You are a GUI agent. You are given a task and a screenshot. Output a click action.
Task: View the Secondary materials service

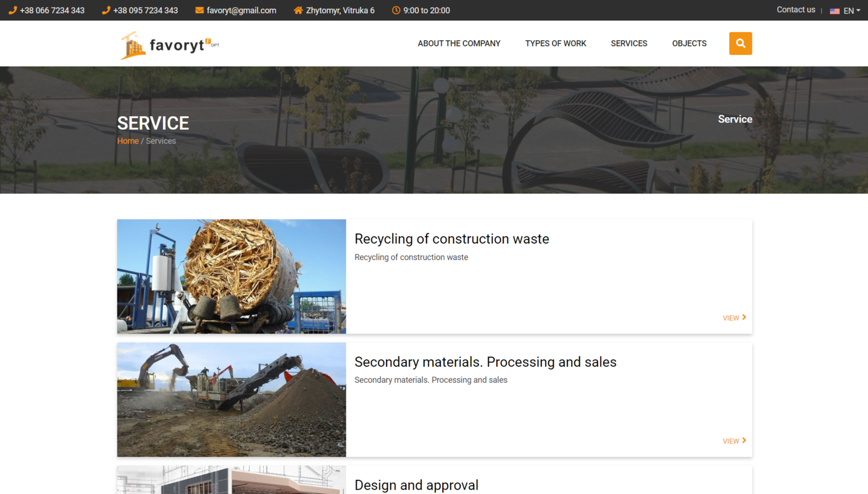coord(735,441)
